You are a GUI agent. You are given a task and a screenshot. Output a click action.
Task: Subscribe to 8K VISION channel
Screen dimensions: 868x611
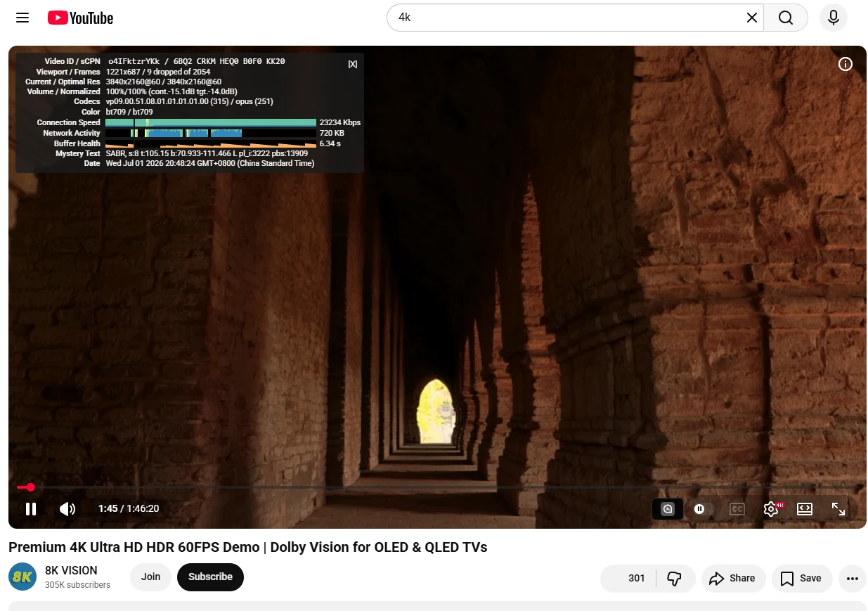(210, 577)
